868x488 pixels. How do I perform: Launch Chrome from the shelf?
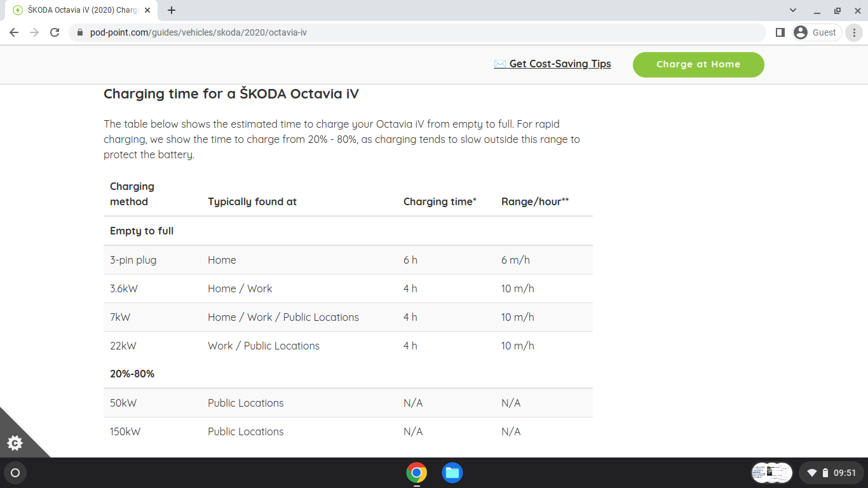(417, 473)
